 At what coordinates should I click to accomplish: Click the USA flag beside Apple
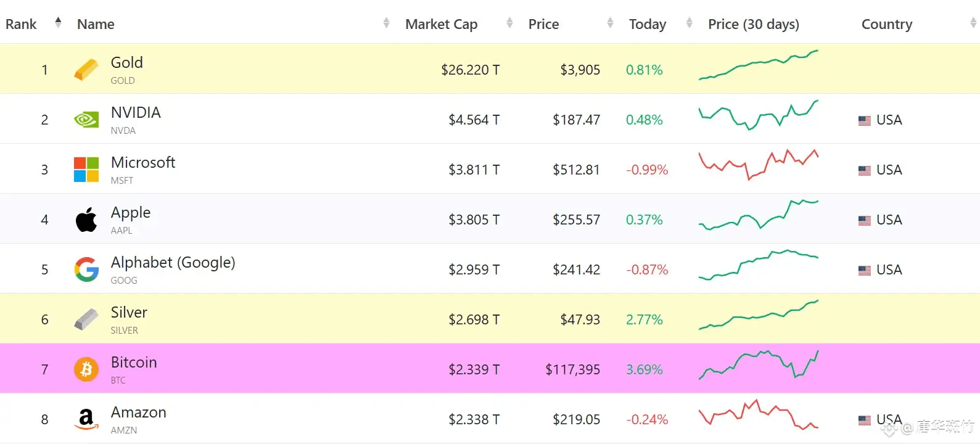tap(865, 220)
